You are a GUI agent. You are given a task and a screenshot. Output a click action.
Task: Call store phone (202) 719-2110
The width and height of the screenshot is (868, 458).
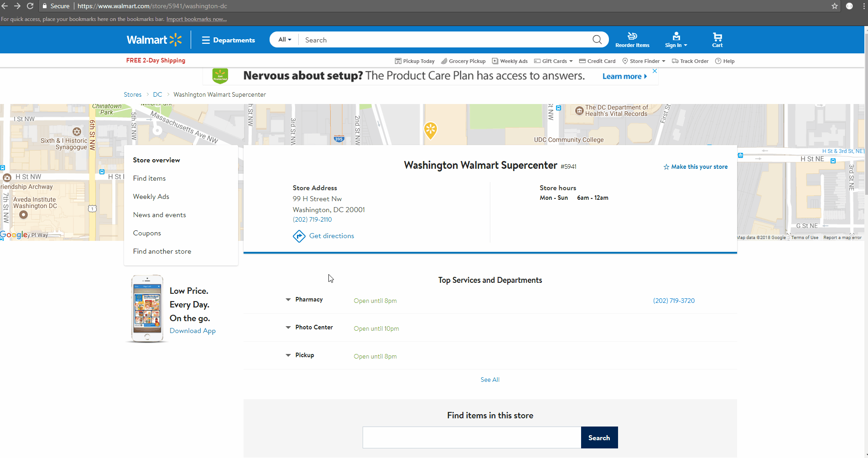(312, 219)
